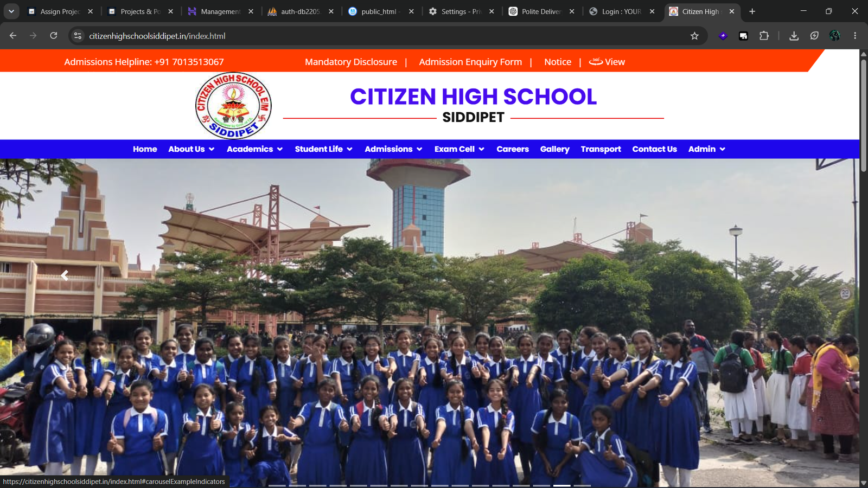Open the Contact Us page
868x488 pixels.
click(654, 149)
